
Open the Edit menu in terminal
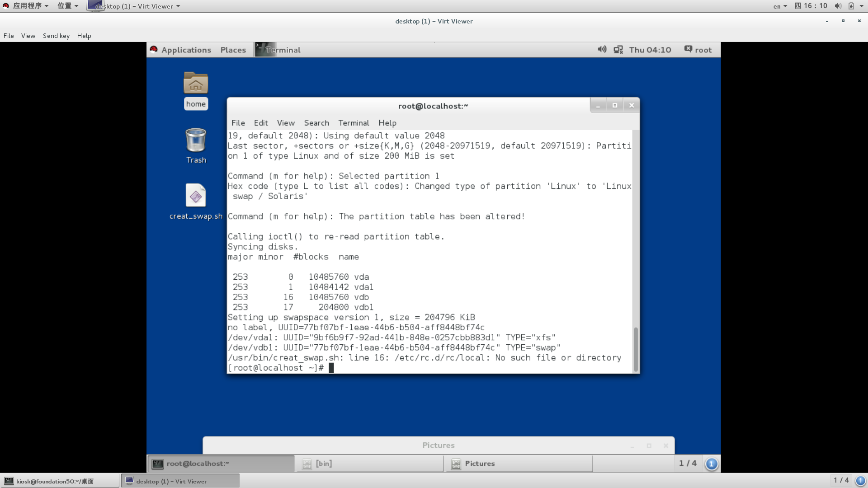point(260,123)
